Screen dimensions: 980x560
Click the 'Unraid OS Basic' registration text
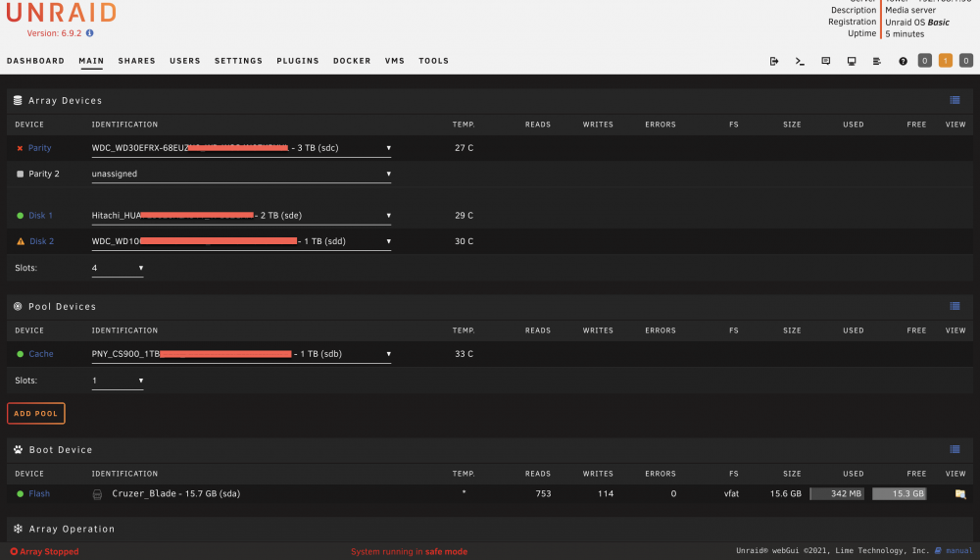pos(917,22)
